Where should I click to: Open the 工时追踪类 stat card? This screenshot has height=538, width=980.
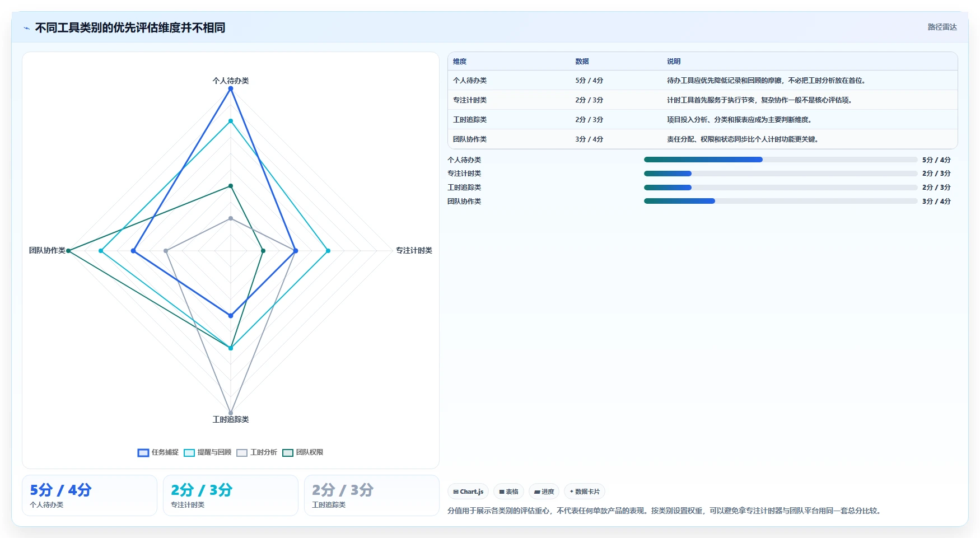click(372, 495)
